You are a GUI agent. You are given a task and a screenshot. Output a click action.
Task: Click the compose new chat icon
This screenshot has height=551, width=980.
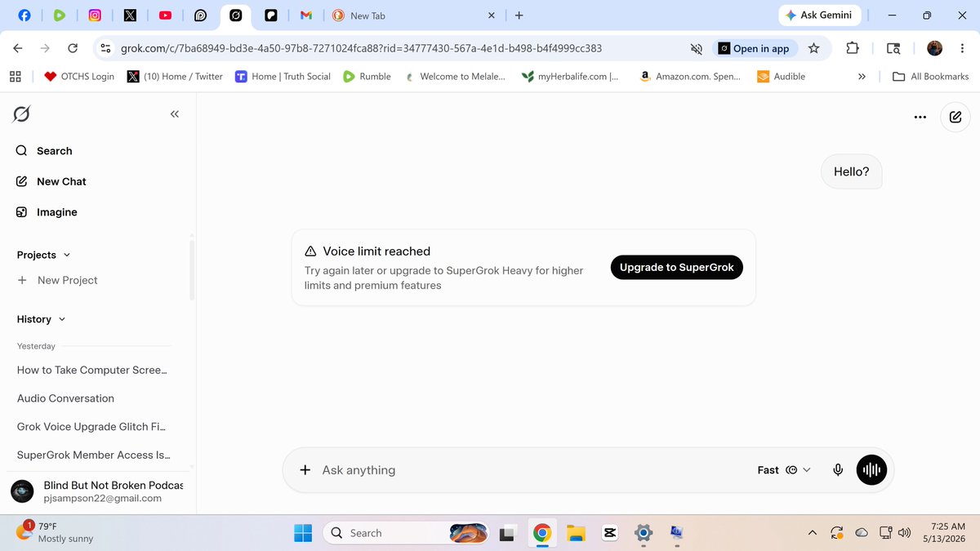[x=955, y=118]
